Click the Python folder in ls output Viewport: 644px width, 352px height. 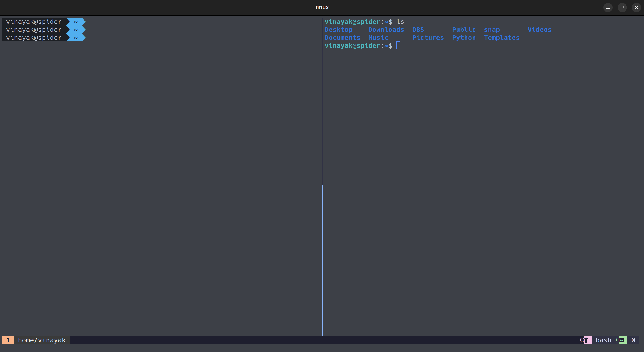(464, 38)
